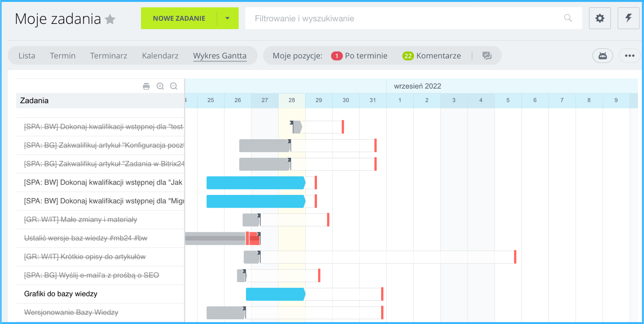Switch to the Kalendarz view tab
This screenshot has width=644, height=324.
tap(160, 56)
